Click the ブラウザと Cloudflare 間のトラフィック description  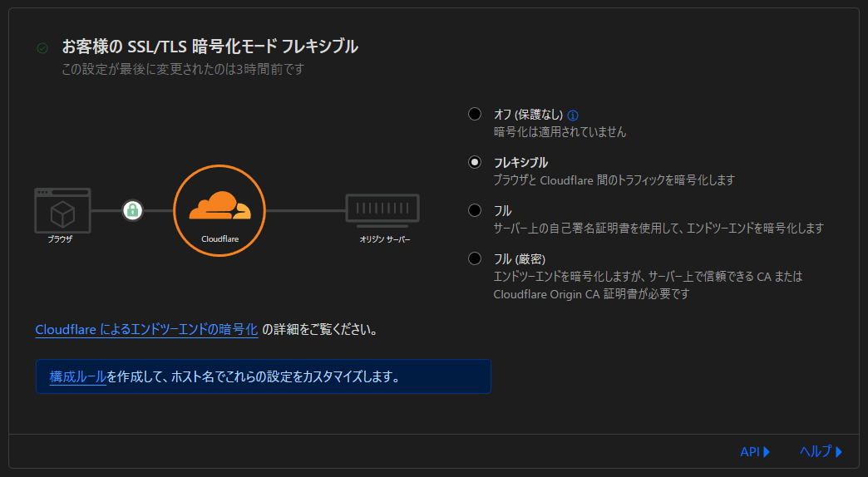[614, 179]
